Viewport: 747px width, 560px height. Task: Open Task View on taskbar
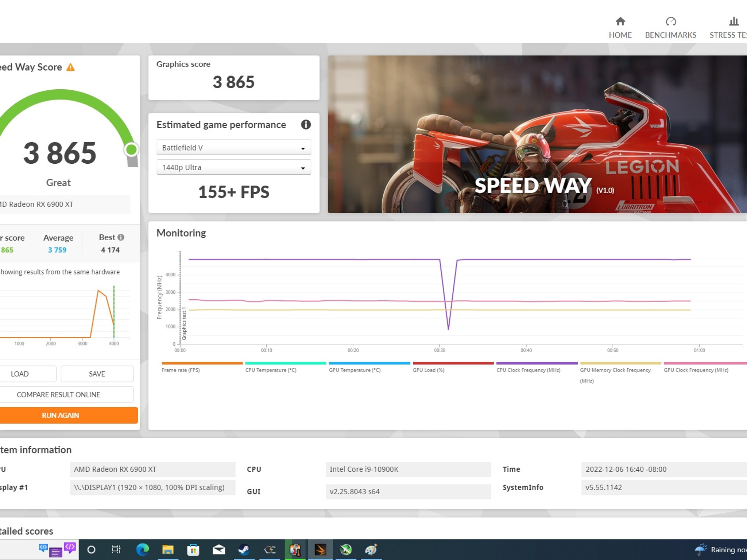point(116,550)
